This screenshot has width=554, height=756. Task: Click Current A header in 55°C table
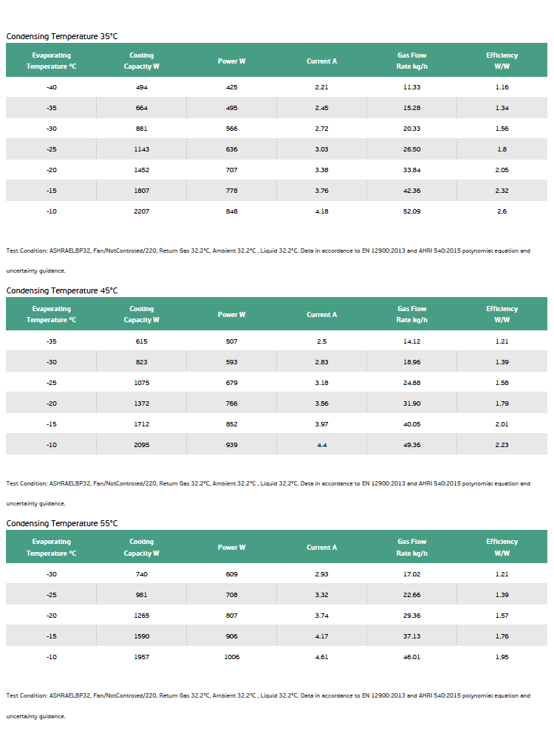pos(321,548)
